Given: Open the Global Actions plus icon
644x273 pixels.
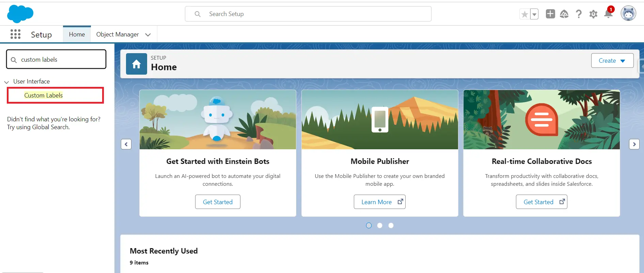Looking at the screenshot, I should 550,14.
